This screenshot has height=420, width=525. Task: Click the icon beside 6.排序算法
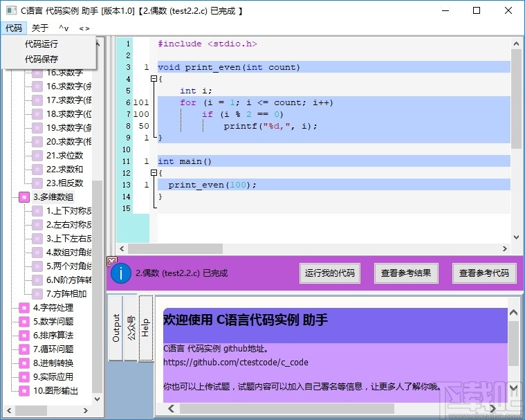click(x=24, y=336)
